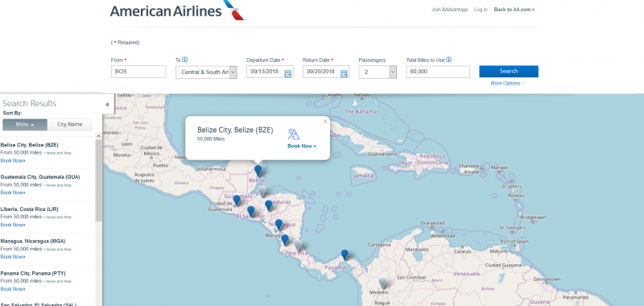Click the Jamaica label on the map
The height and width of the screenshot is (306, 644).
(x=364, y=176)
